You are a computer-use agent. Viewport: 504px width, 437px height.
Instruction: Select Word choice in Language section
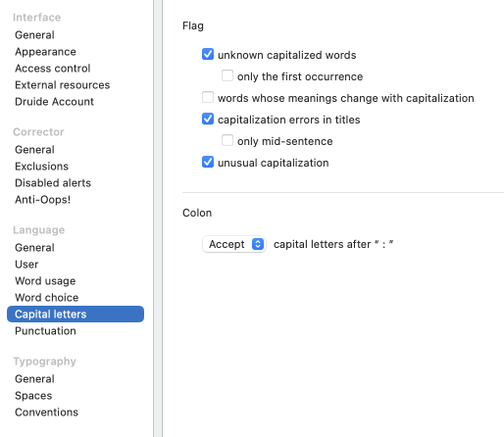coord(47,298)
